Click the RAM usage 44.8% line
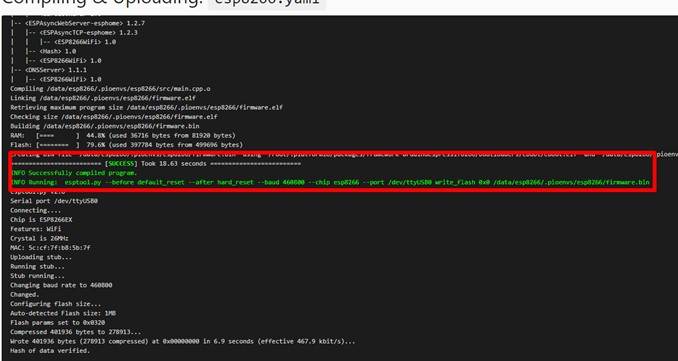 [x=123, y=135]
